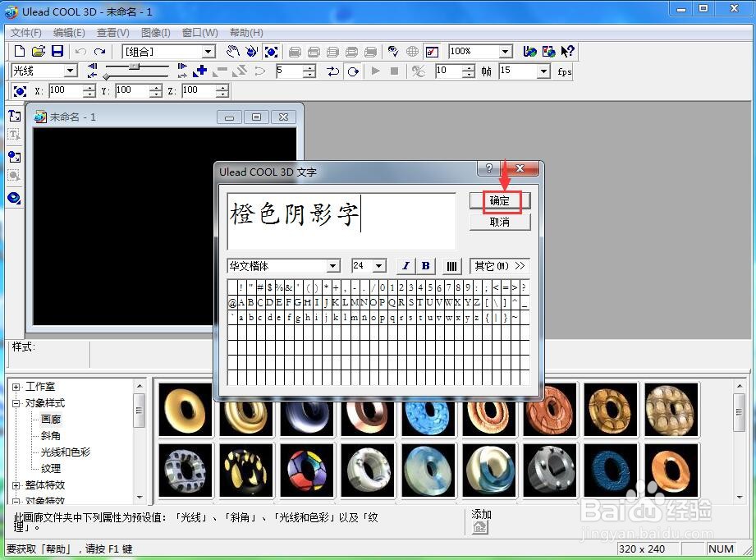Image resolution: width=756 pixels, height=560 pixels.
Task: Open the 15 fps frame rate dropdown
Action: pos(544,71)
